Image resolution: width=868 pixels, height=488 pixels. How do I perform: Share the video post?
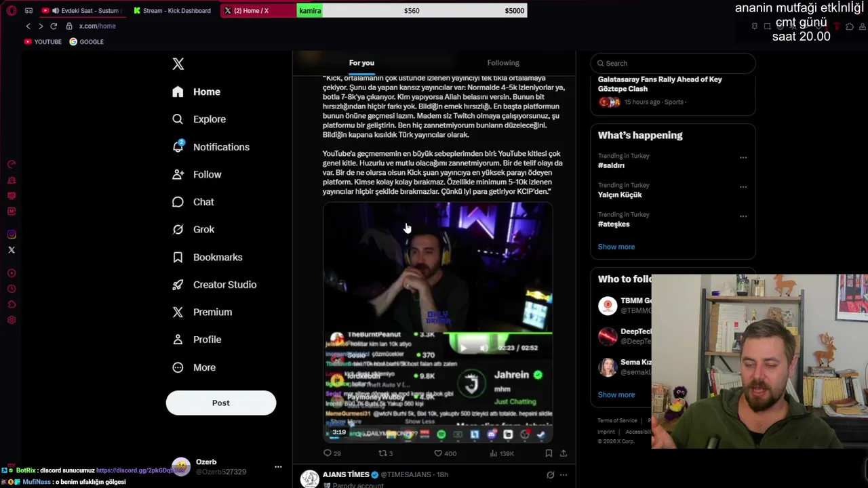[563, 453]
